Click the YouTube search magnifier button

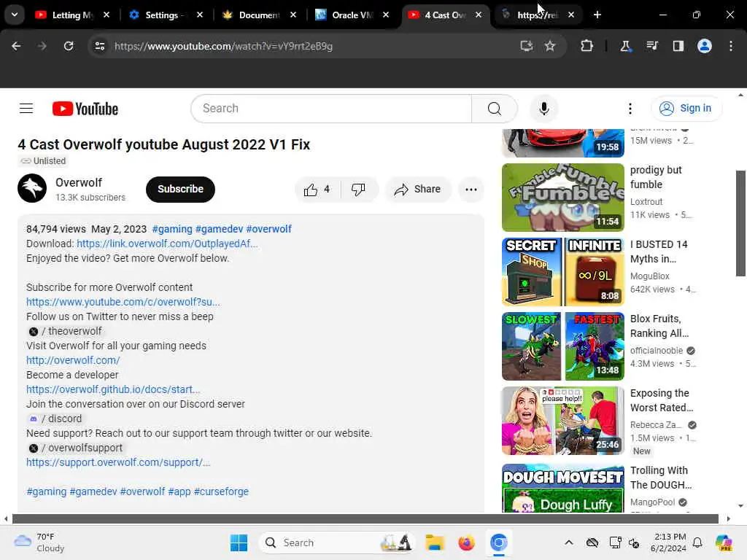pos(495,109)
